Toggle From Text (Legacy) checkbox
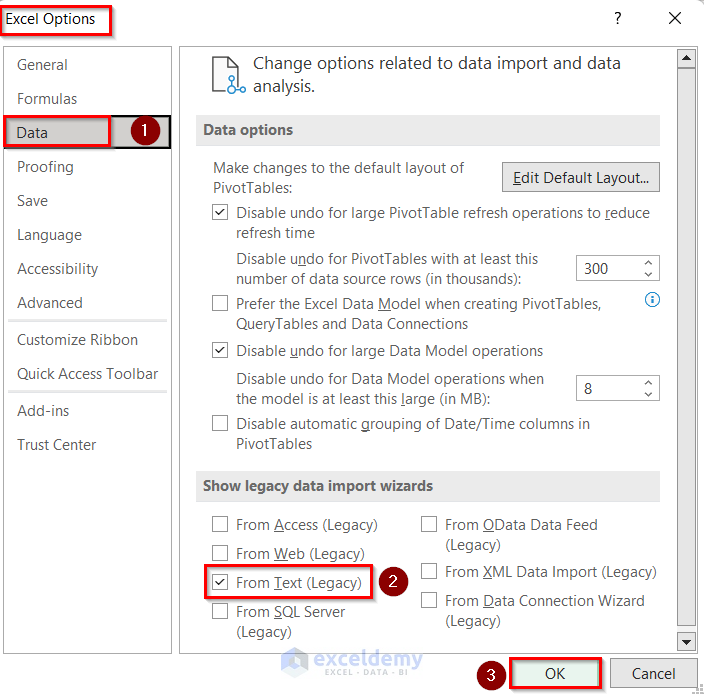The width and height of the screenshot is (704, 694). tap(220, 582)
